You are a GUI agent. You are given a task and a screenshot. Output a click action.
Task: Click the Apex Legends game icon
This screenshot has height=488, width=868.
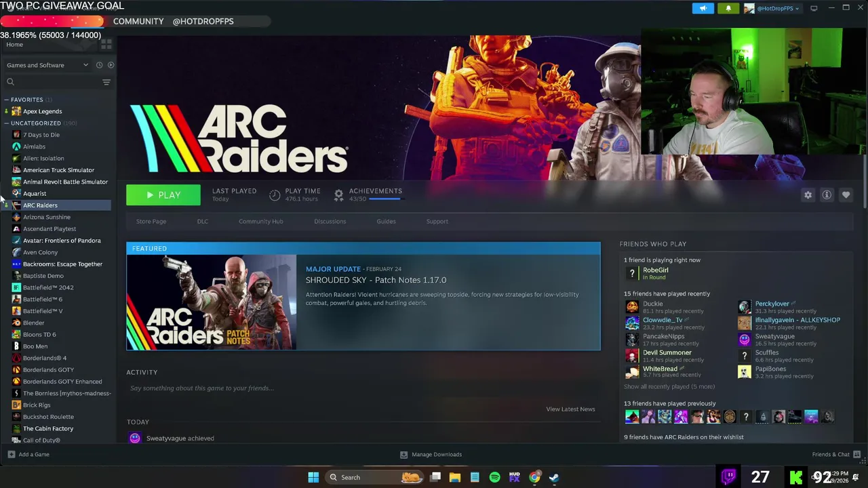[16, 111]
